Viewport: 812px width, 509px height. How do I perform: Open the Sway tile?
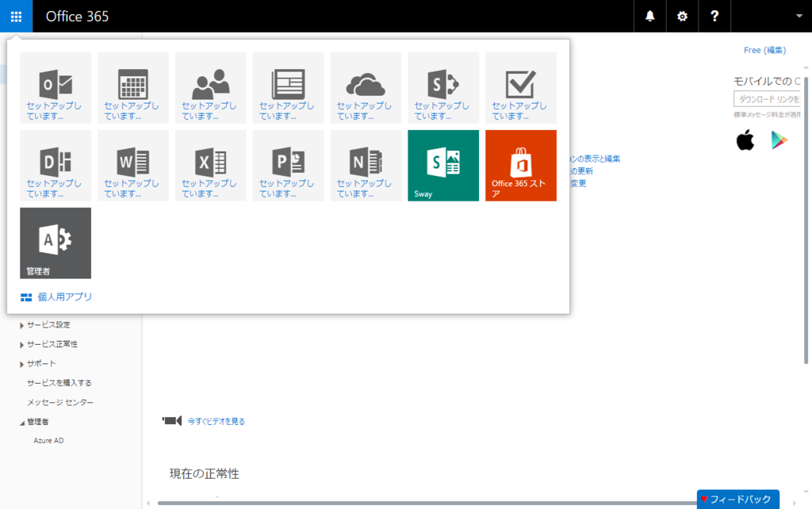tap(443, 165)
